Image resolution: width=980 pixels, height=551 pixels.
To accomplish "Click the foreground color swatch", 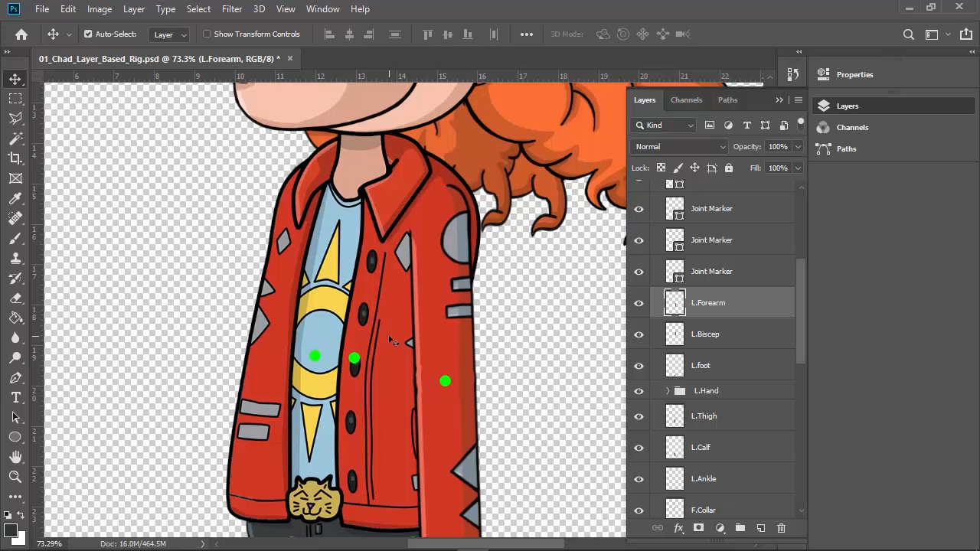I will [x=10, y=530].
